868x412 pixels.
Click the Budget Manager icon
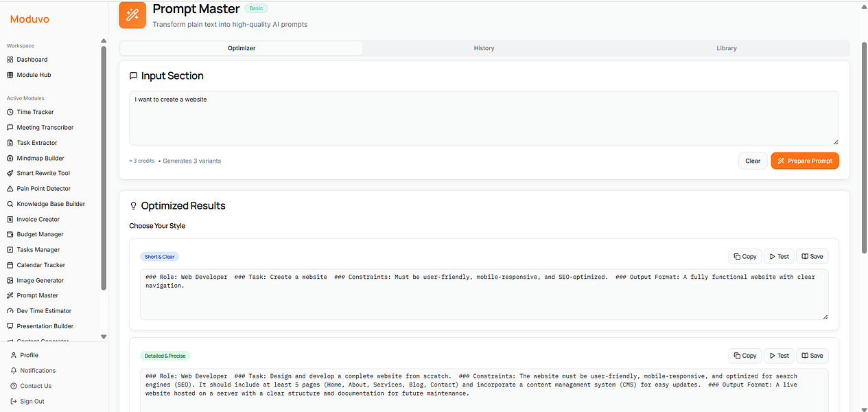point(10,234)
